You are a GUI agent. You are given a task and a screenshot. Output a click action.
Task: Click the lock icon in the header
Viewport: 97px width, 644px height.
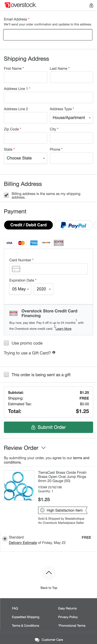tap(91, 5)
